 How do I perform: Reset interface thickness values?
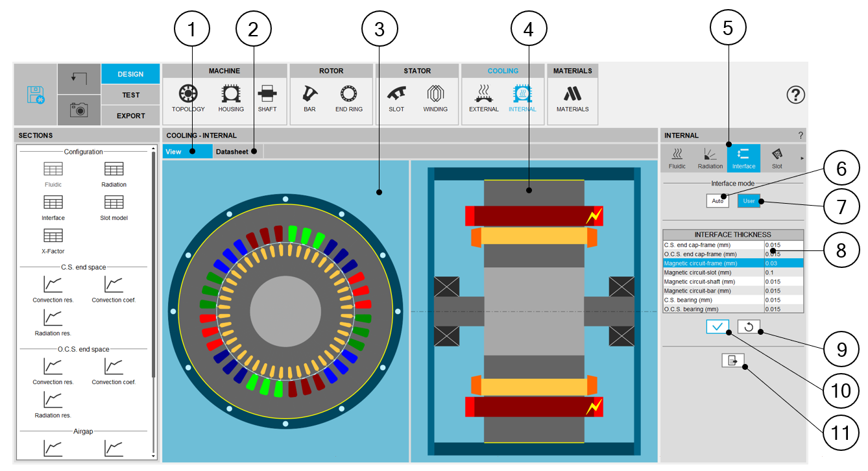point(749,327)
